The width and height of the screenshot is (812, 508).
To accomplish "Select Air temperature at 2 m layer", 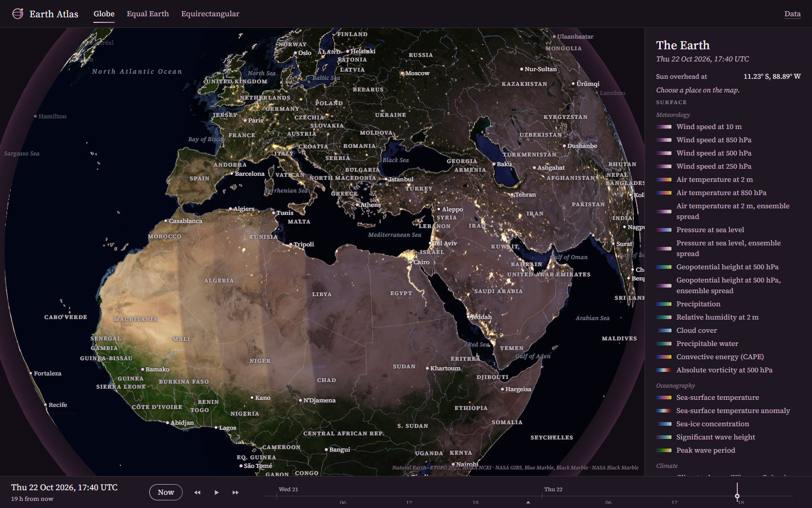I will [x=728, y=179].
